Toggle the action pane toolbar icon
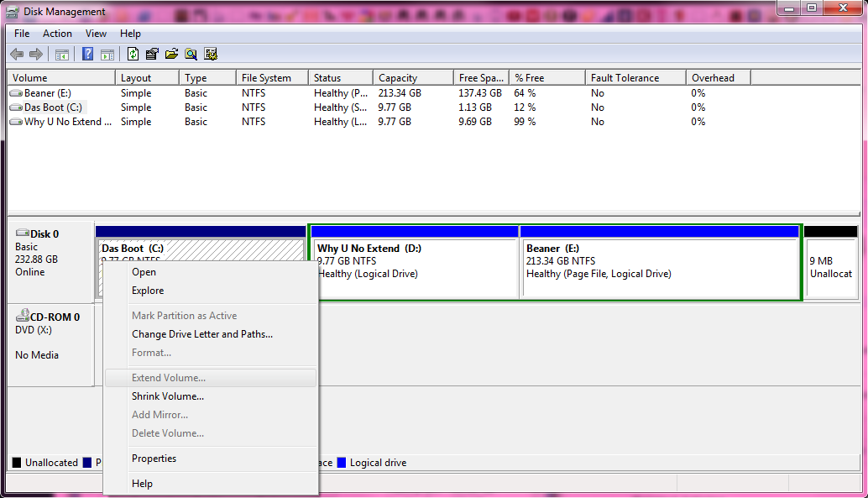 pyautogui.click(x=107, y=55)
